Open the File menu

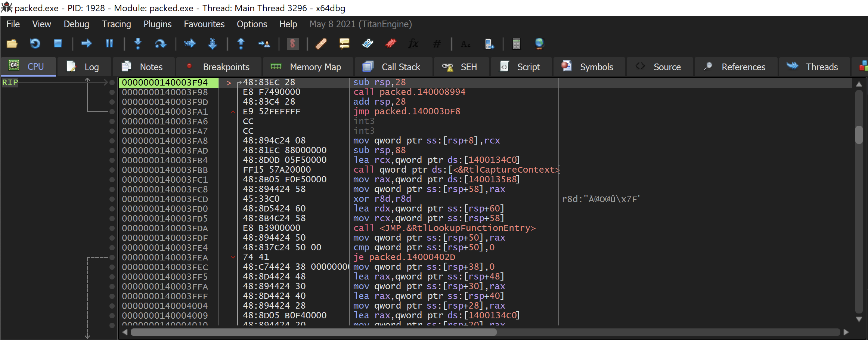tap(13, 24)
